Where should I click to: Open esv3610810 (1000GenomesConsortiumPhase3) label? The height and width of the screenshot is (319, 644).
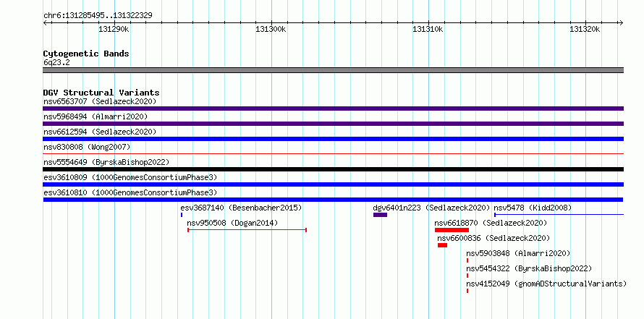click(x=130, y=192)
